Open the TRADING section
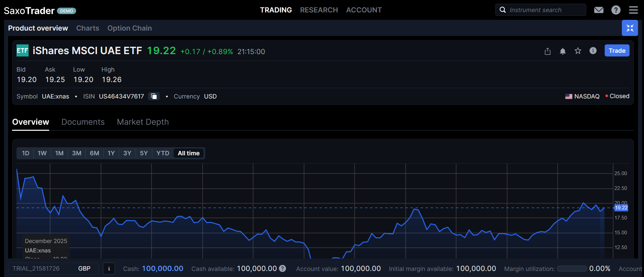 pyautogui.click(x=276, y=10)
